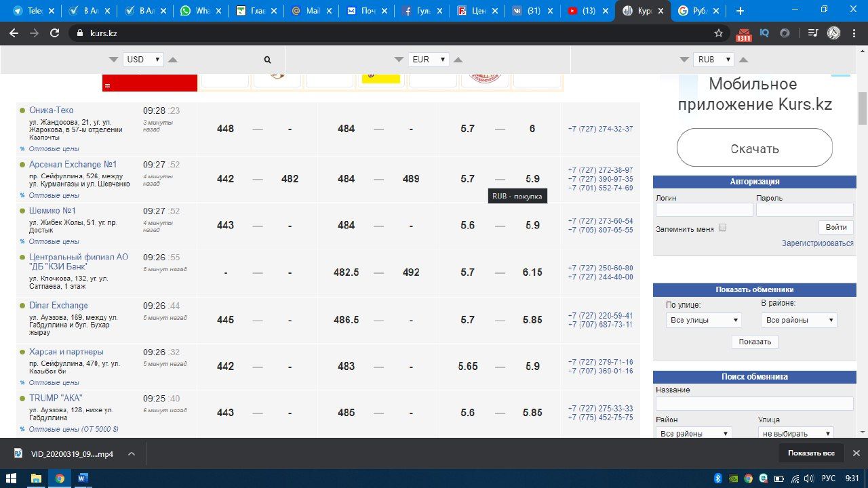Click the 'Название' search field
868x488 pixels.
(754, 403)
